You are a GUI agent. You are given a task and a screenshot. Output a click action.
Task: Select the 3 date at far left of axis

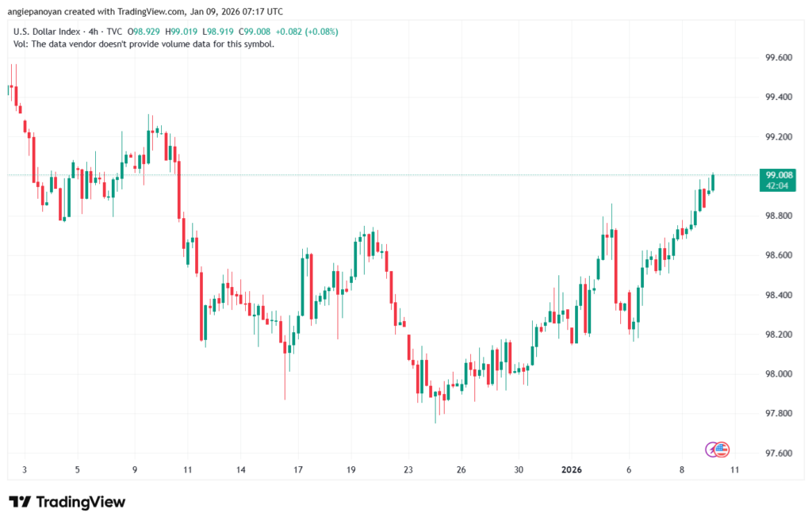(x=25, y=470)
